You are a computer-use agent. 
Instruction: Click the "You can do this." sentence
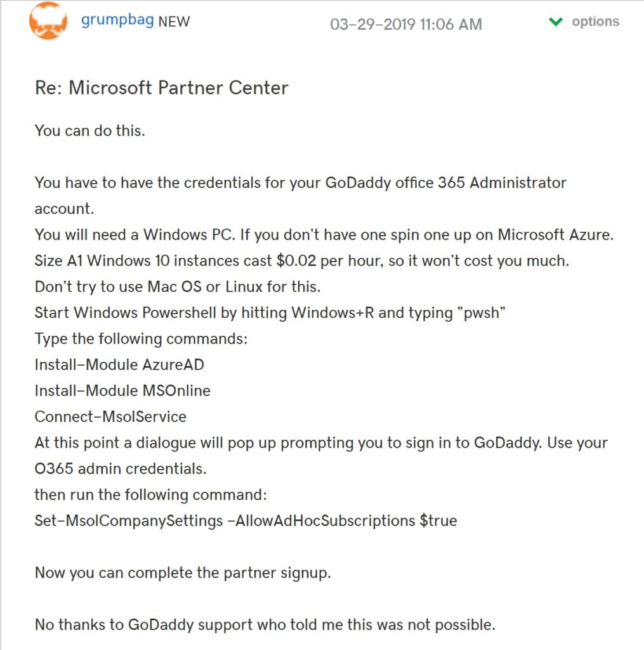[90, 131]
